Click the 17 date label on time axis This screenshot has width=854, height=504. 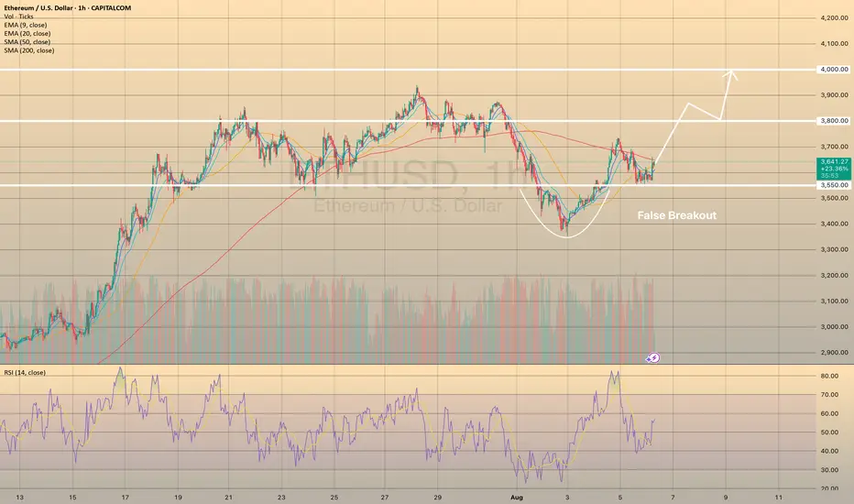tap(126, 498)
